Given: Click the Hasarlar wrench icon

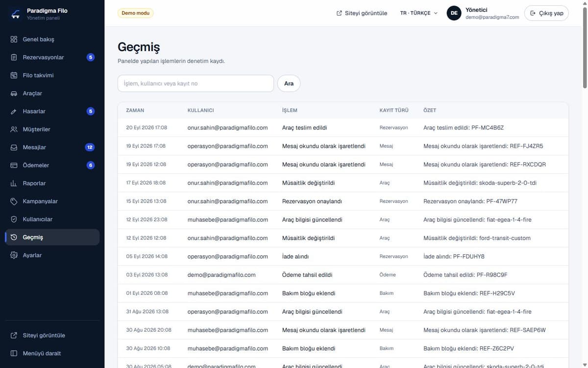Looking at the screenshot, I should coord(14,111).
